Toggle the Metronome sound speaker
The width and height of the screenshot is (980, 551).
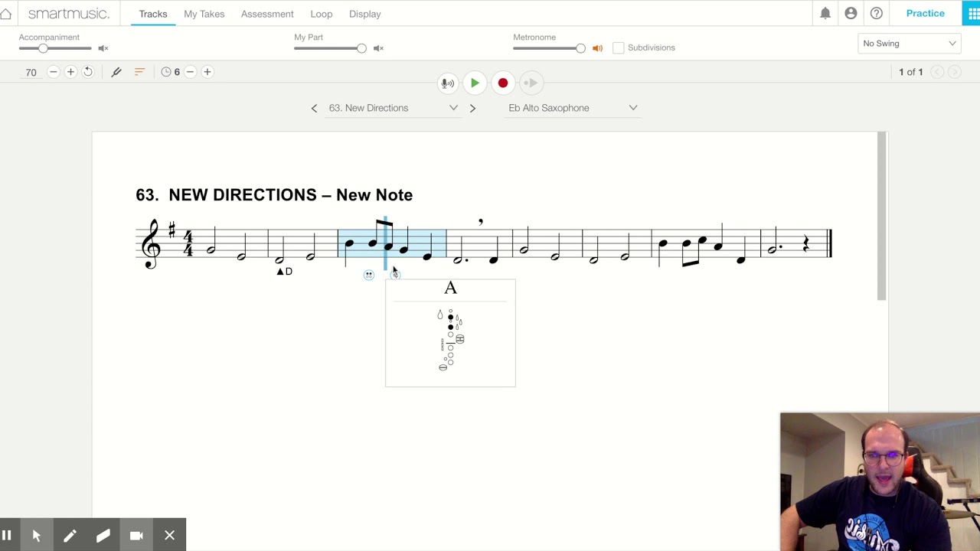(x=597, y=48)
